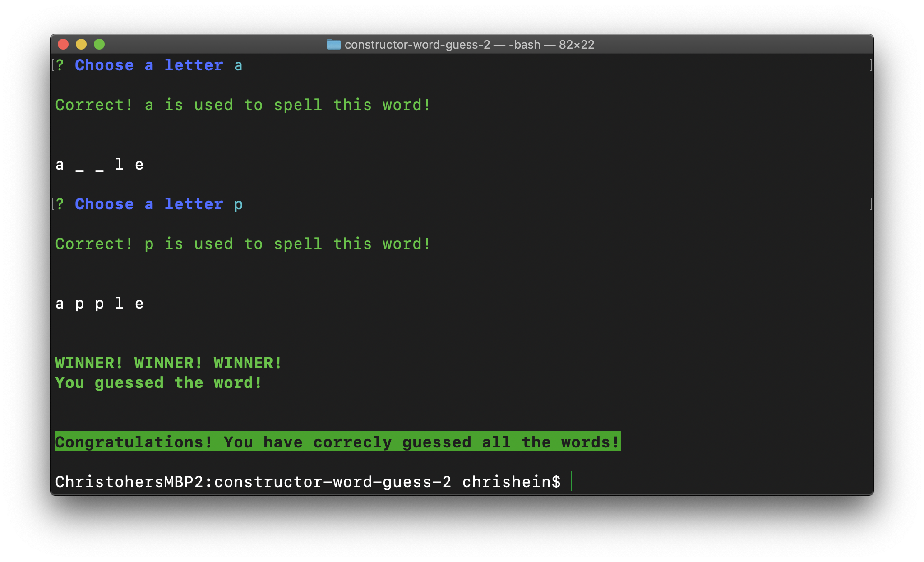Click the partially revealed word a _ _ l e
Viewport: 924px width, 562px height.
pyautogui.click(x=99, y=165)
